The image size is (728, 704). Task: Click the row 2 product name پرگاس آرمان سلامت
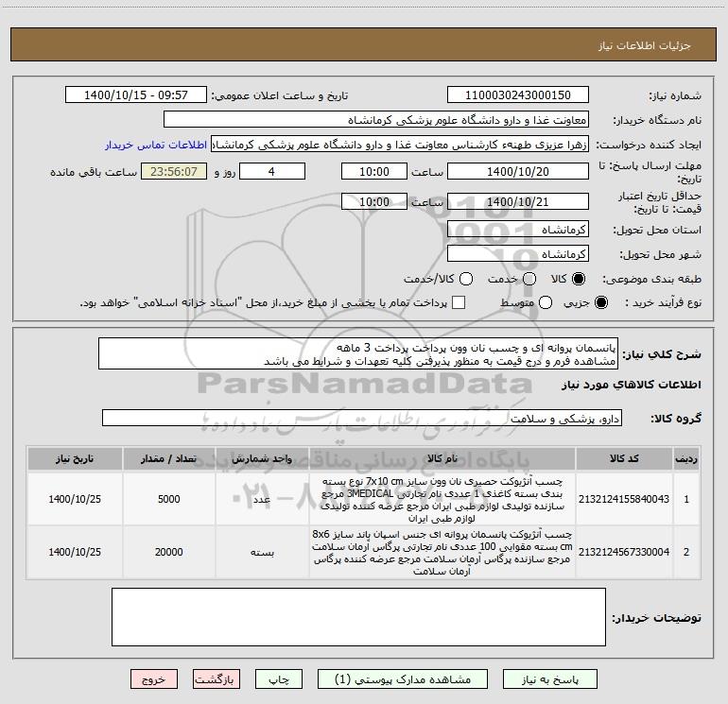(x=442, y=552)
